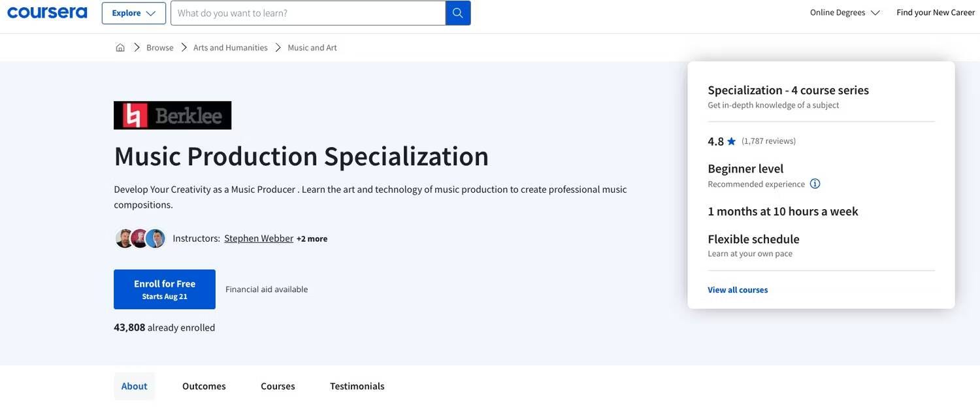Open second instructor avatar photo
The height and width of the screenshot is (407, 980).
[140, 238]
